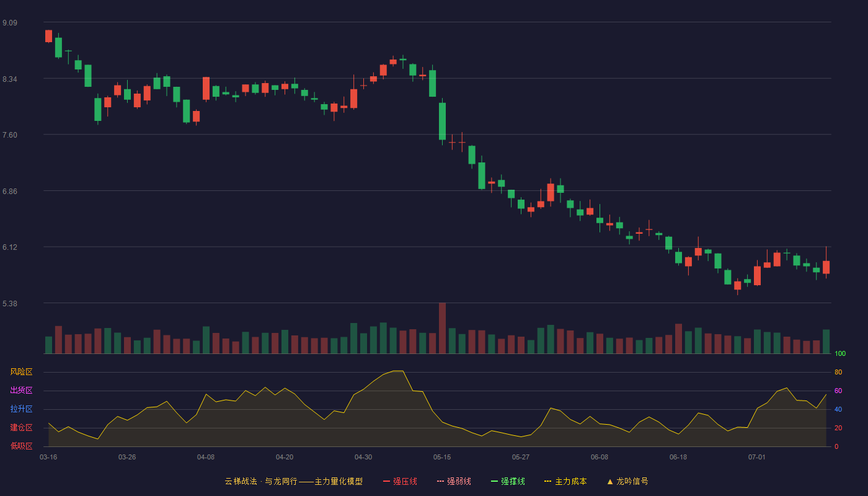Click the pink dotted icon beside 强弱线
The height and width of the screenshot is (496, 868).
(x=440, y=481)
